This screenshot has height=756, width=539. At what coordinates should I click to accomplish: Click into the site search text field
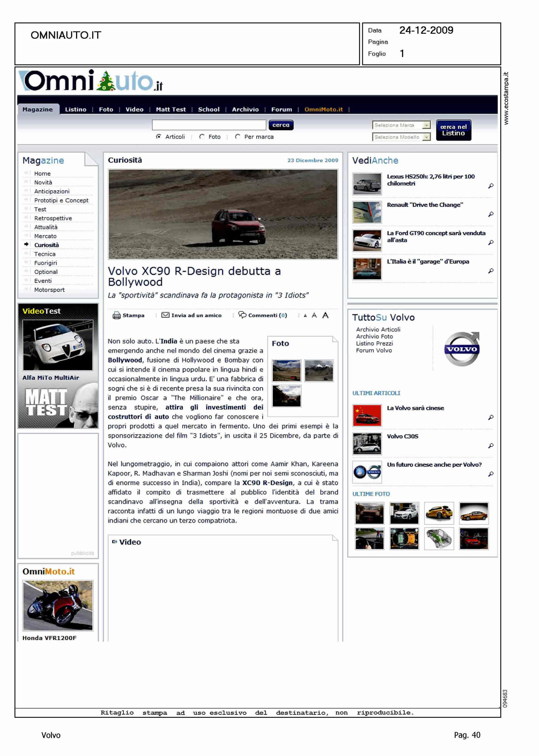point(209,125)
